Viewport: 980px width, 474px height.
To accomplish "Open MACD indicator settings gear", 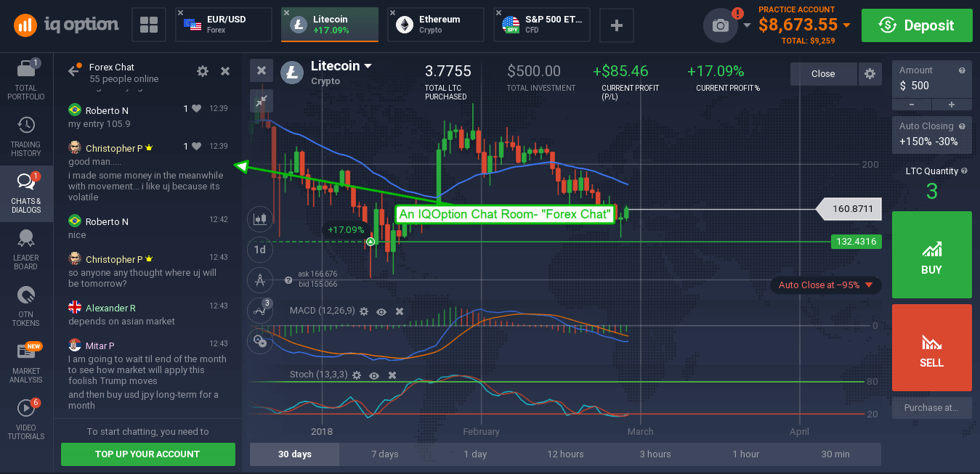I will [364, 311].
